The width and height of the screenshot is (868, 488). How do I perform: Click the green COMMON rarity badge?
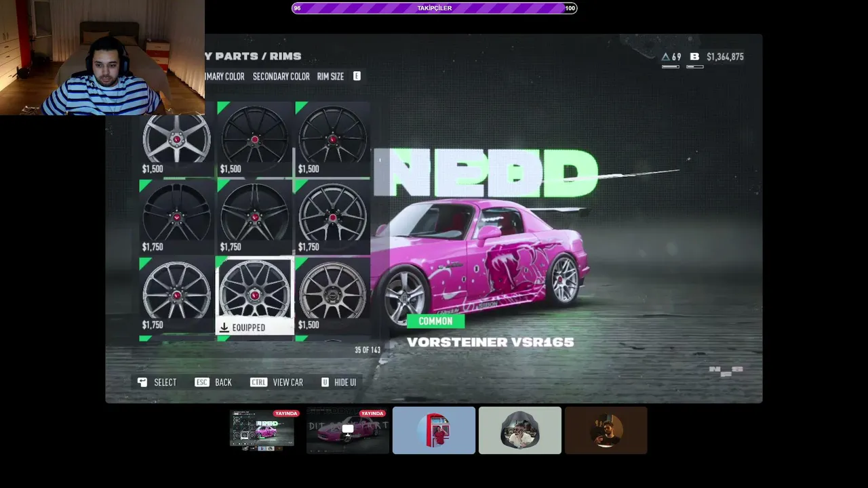(x=435, y=321)
